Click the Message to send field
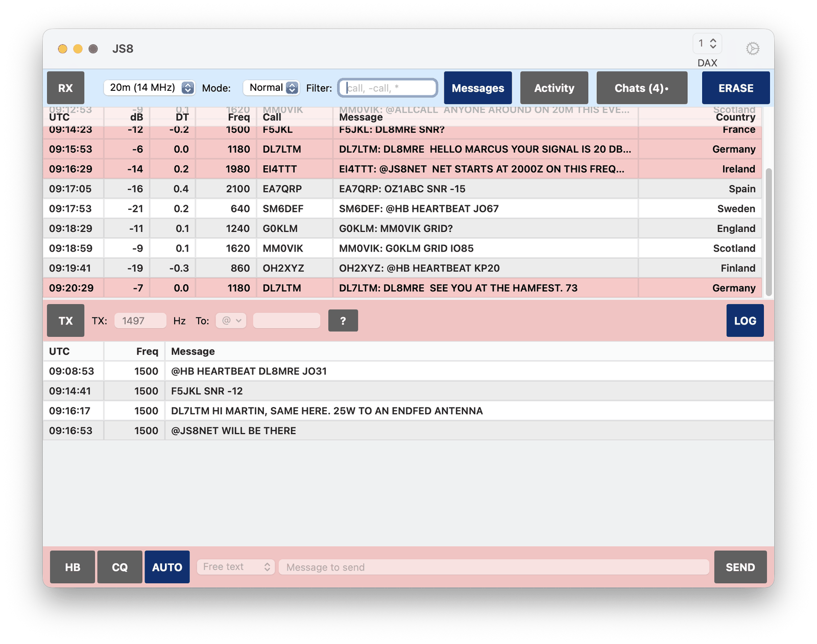 [x=494, y=567]
